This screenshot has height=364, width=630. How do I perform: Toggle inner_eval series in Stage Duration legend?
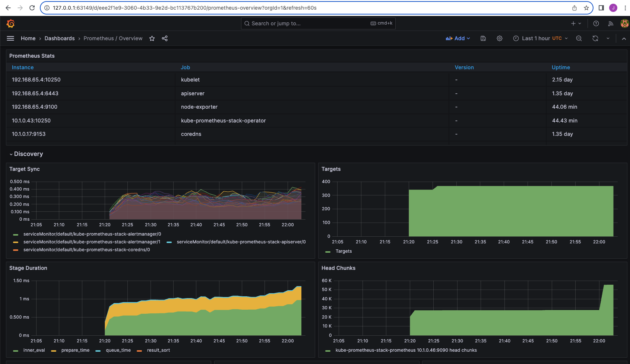(x=34, y=350)
